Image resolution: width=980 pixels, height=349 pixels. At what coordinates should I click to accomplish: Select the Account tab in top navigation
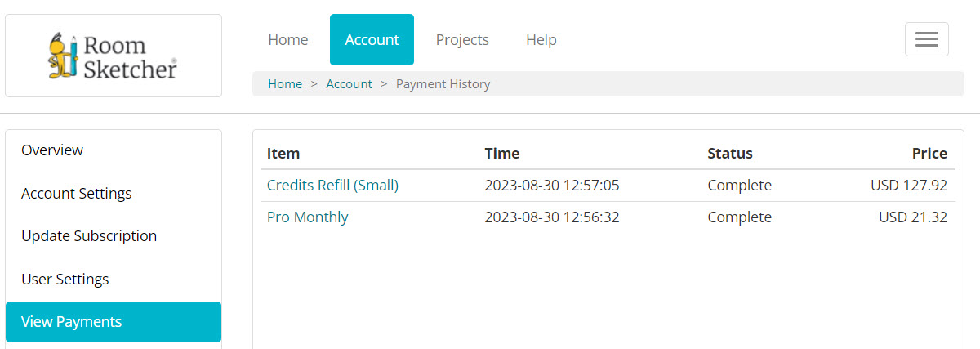pyautogui.click(x=372, y=39)
